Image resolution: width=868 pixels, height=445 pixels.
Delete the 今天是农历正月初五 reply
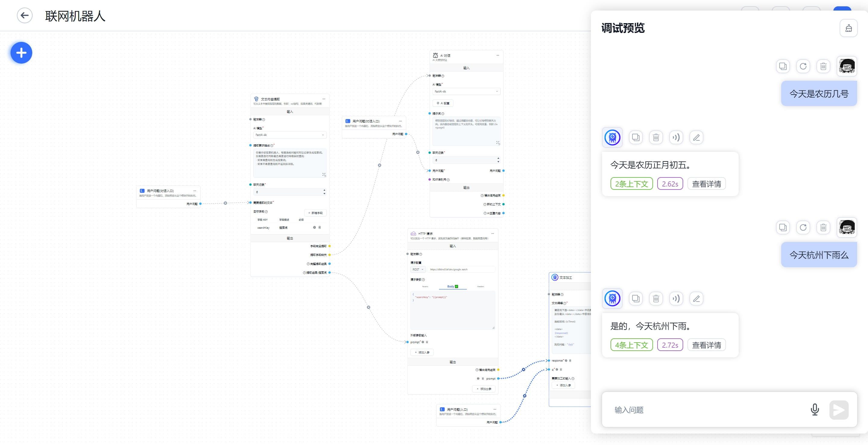click(x=656, y=137)
